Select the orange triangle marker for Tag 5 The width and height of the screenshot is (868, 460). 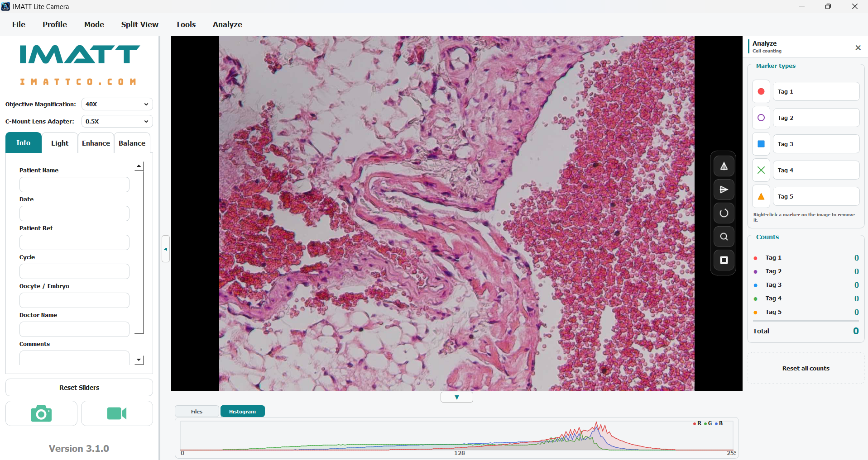[761, 196]
